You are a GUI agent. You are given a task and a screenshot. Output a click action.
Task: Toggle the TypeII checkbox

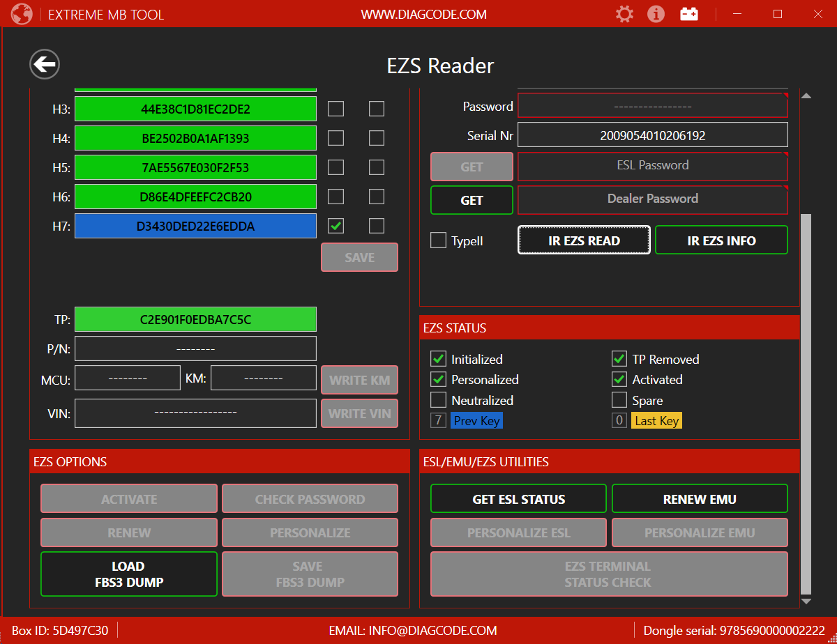[438, 240]
